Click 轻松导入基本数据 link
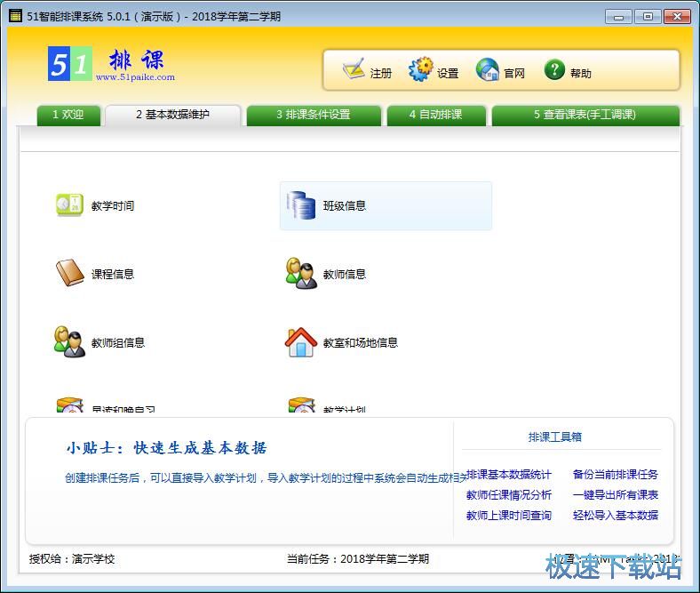 (x=616, y=516)
